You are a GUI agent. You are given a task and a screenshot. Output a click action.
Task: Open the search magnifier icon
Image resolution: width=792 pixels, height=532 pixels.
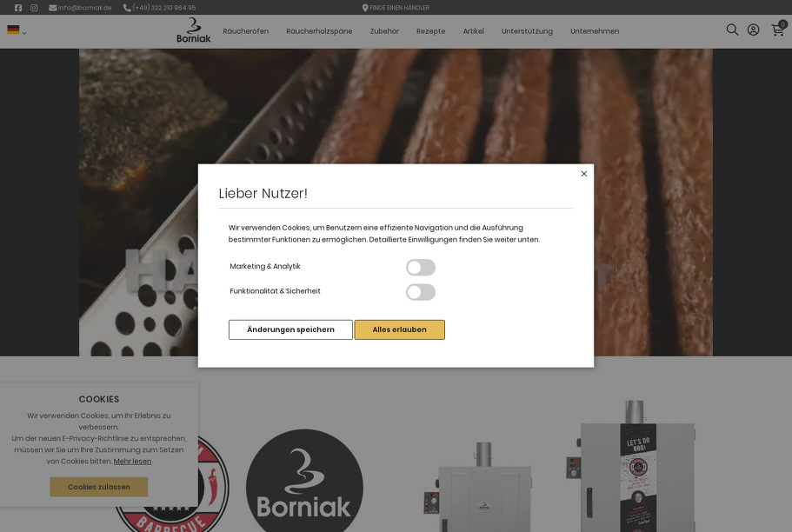point(732,30)
